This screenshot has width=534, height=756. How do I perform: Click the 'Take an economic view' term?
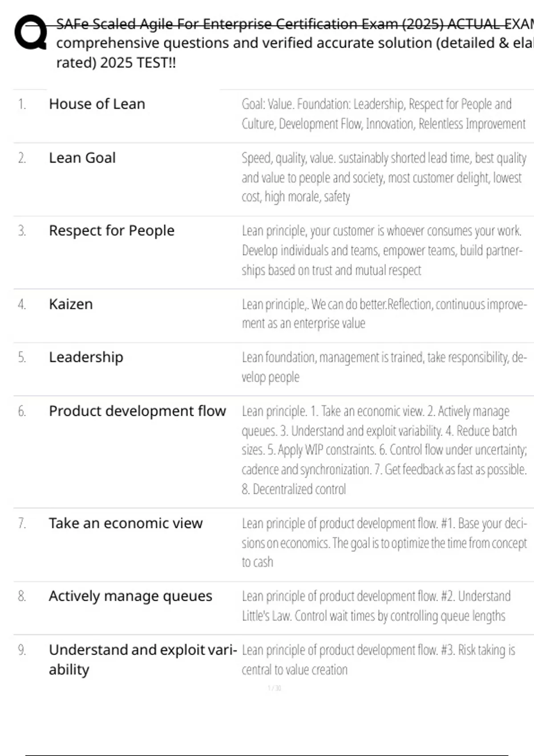(x=125, y=523)
